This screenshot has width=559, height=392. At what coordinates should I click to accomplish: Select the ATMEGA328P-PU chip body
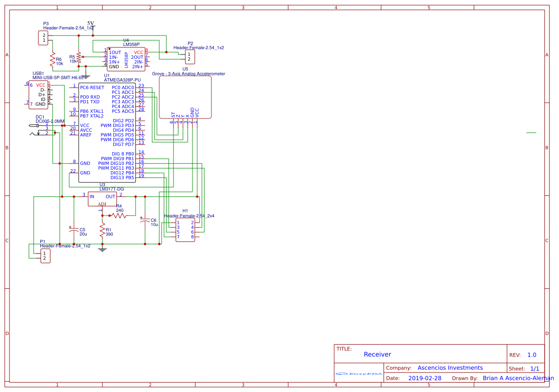coord(107,133)
